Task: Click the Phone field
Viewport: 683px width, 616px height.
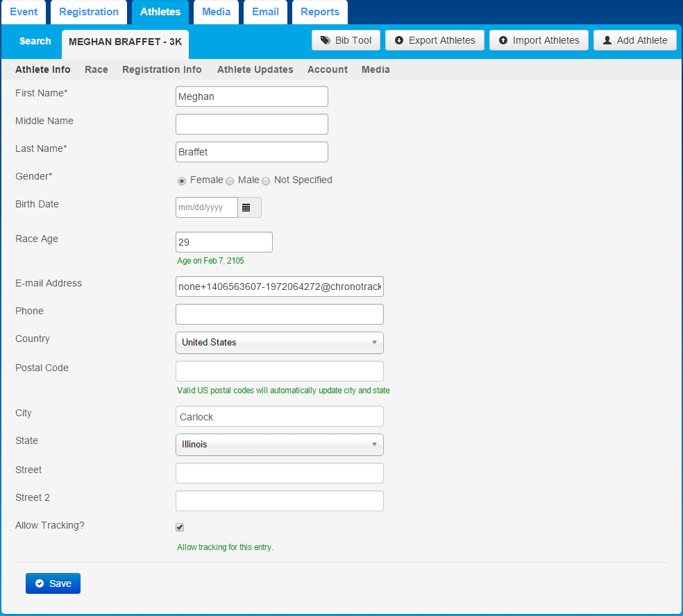Action: point(280,314)
